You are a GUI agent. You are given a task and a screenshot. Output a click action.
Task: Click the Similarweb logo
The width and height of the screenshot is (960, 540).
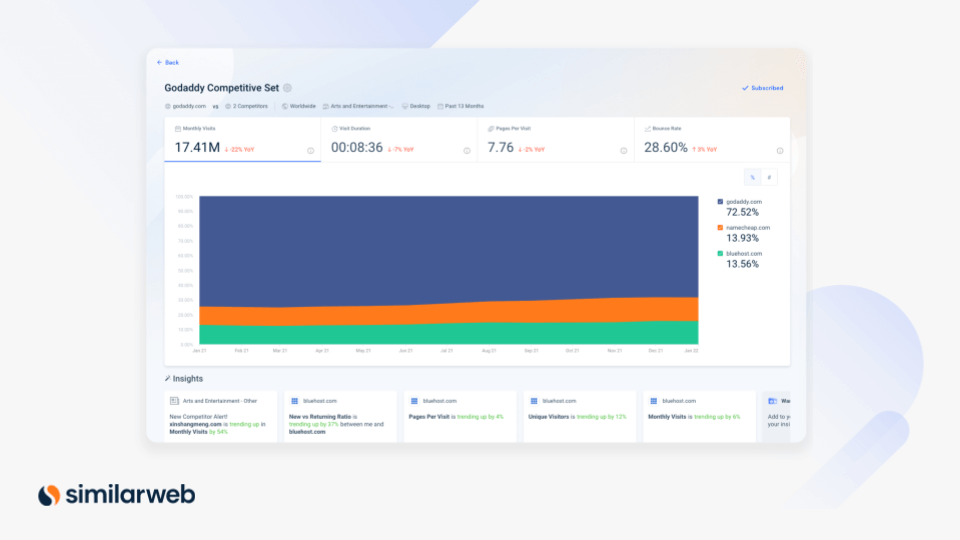[117, 494]
